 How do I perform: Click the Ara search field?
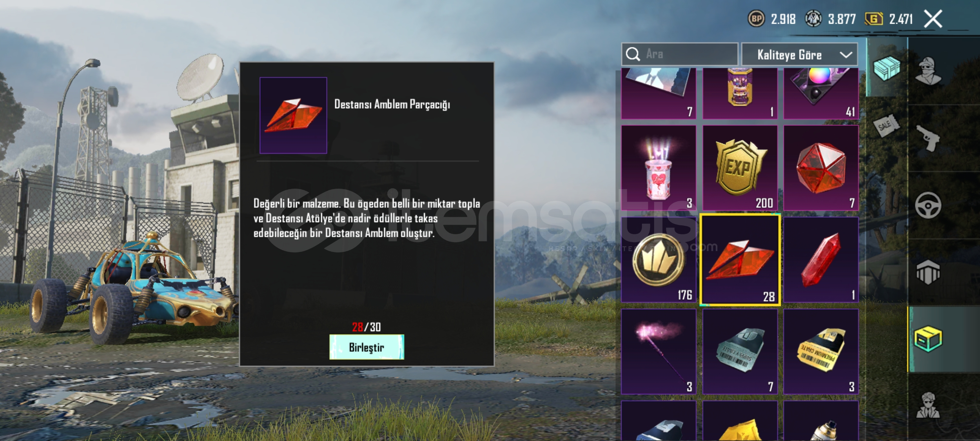679,54
